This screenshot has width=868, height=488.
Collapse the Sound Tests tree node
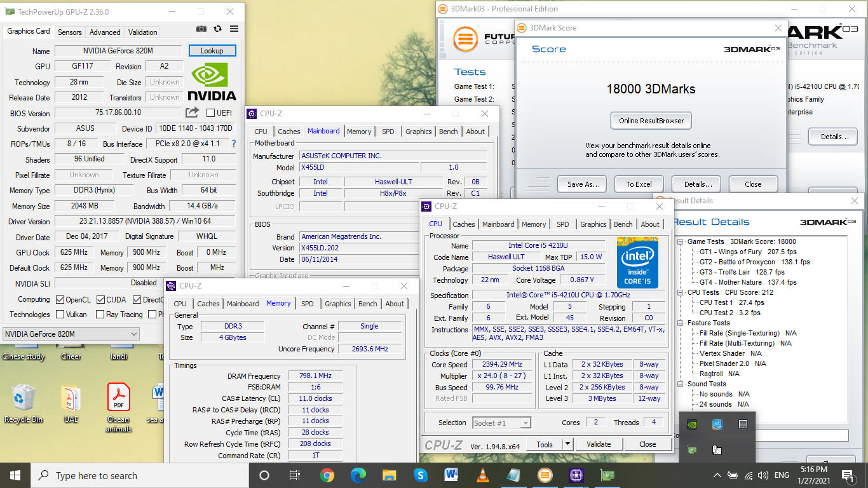(681, 384)
